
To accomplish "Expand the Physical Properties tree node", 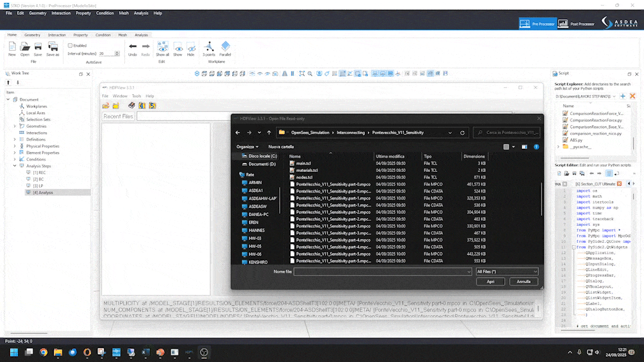I will (15, 146).
